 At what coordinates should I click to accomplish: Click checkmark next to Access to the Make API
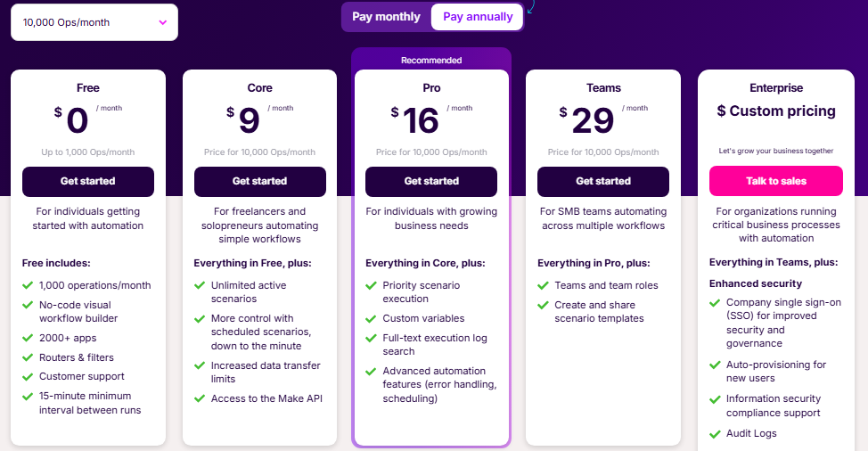(x=200, y=398)
